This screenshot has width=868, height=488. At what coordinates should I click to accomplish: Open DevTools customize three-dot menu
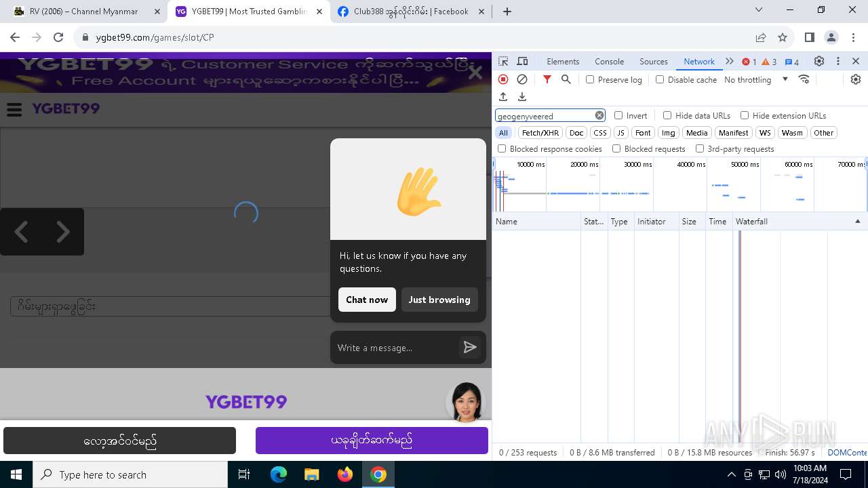tap(838, 61)
